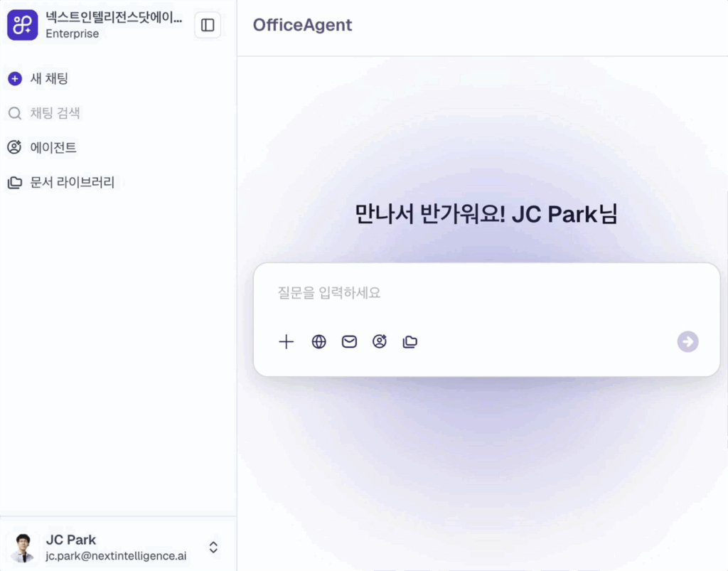Screen dimensions: 728x571
Task: Click the plus attachment icon in the prompt box
Action: tap(286, 342)
